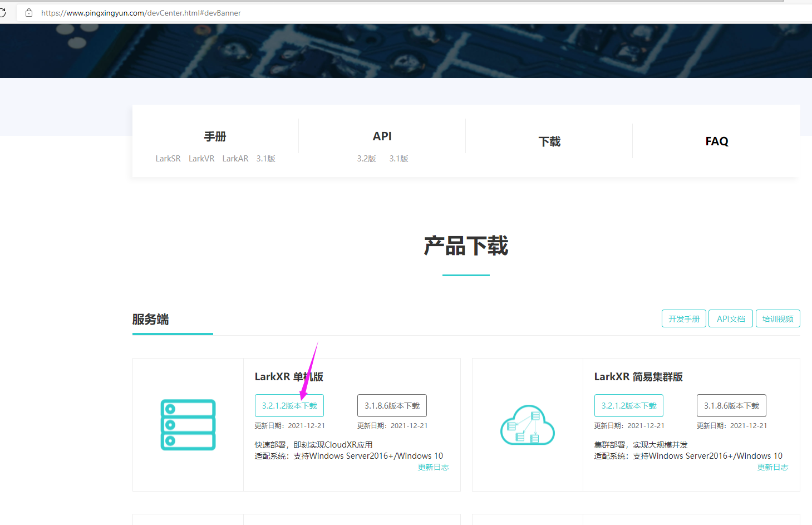
Task: Click the LarkXR 单机版 title
Action: tap(289, 377)
